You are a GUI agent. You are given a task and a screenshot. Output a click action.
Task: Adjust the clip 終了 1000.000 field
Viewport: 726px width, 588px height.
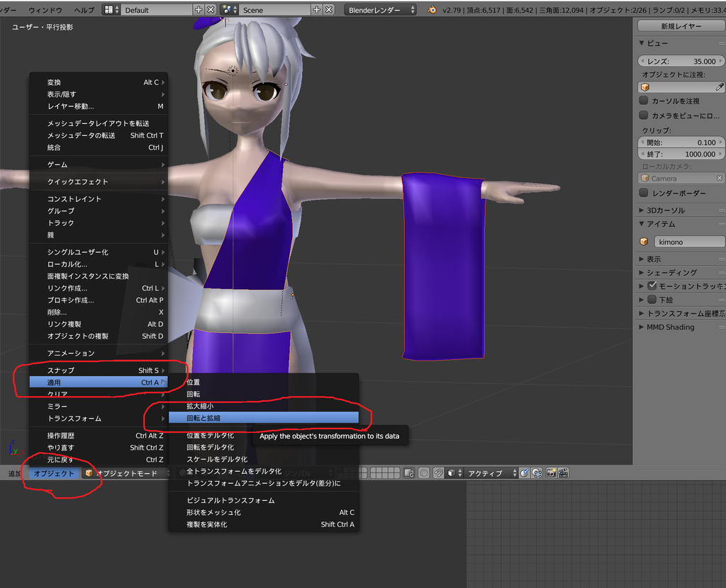681,154
